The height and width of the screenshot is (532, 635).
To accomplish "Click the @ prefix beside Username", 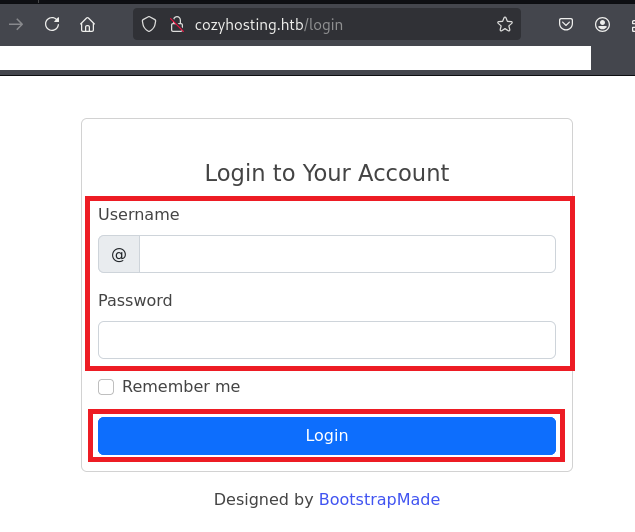I will tap(119, 254).
